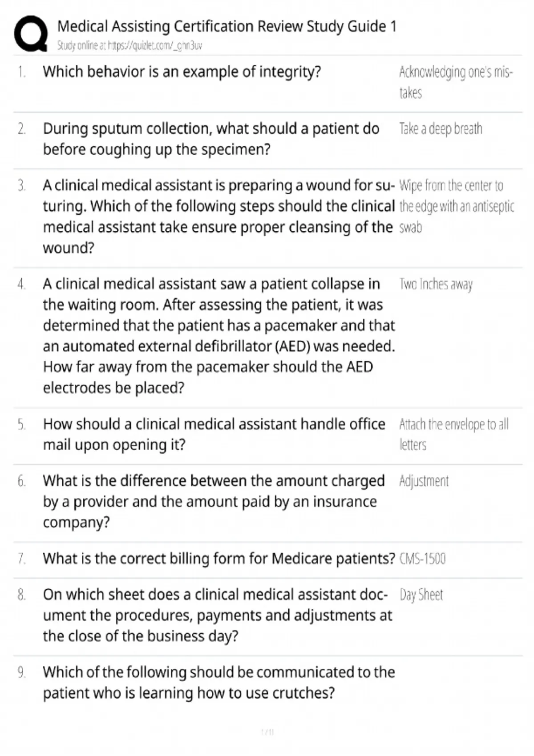This screenshot has height=756, width=534.
Task: Click the Medical Assisting Certification Review title
Action: tap(227, 26)
